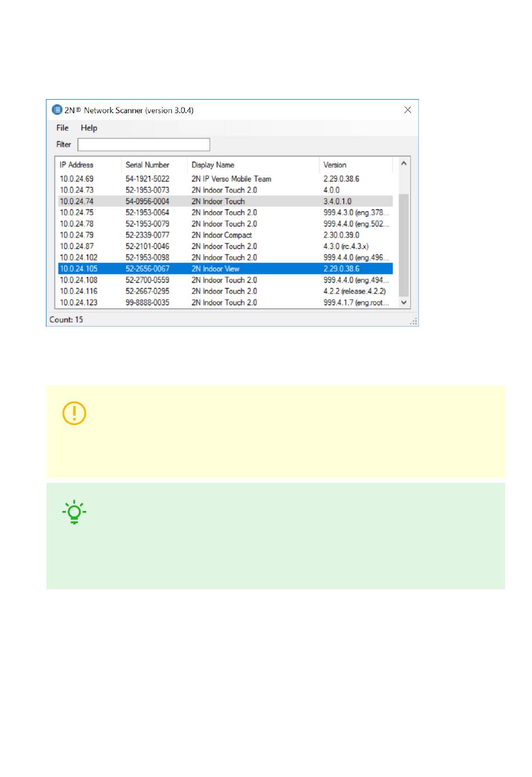Click Count: 15 in status bar

coord(66,319)
